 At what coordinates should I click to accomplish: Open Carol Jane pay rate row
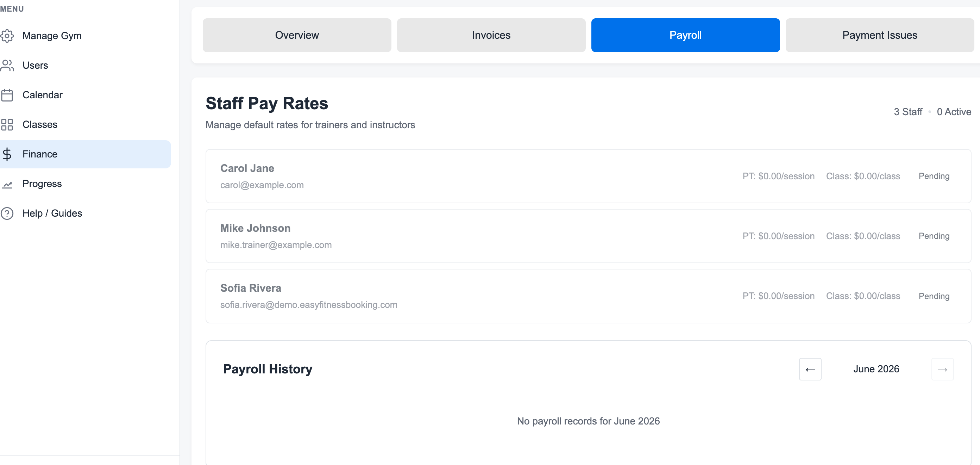point(588,176)
